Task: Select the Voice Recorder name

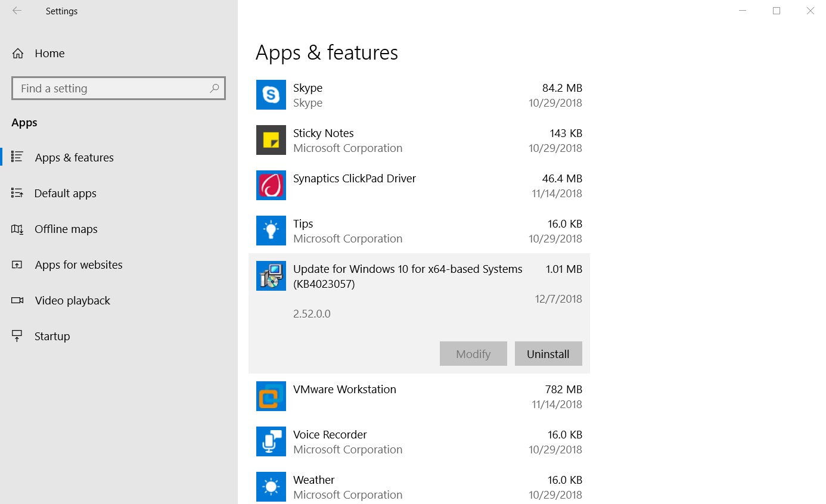Action: point(330,435)
